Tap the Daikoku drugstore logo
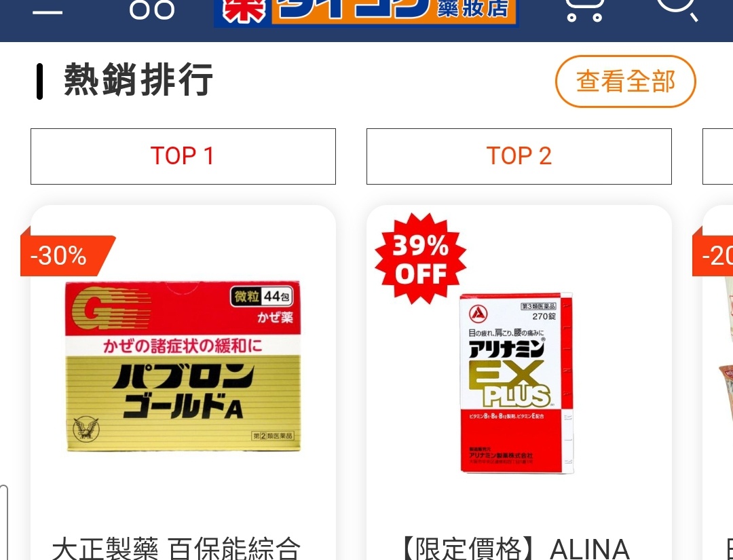The image size is (733, 560). pyautogui.click(x=366, y=12)
